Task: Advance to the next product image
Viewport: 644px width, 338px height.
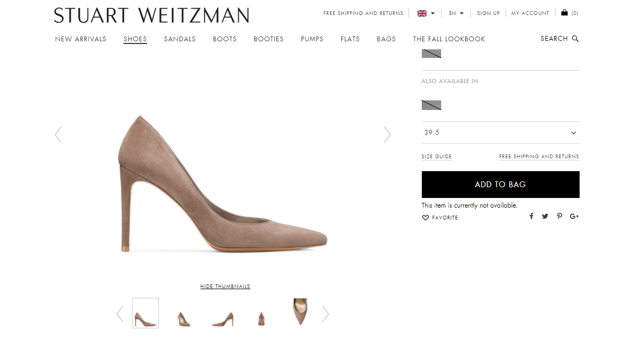Action: pyautogui.click(x=387, y=134)
